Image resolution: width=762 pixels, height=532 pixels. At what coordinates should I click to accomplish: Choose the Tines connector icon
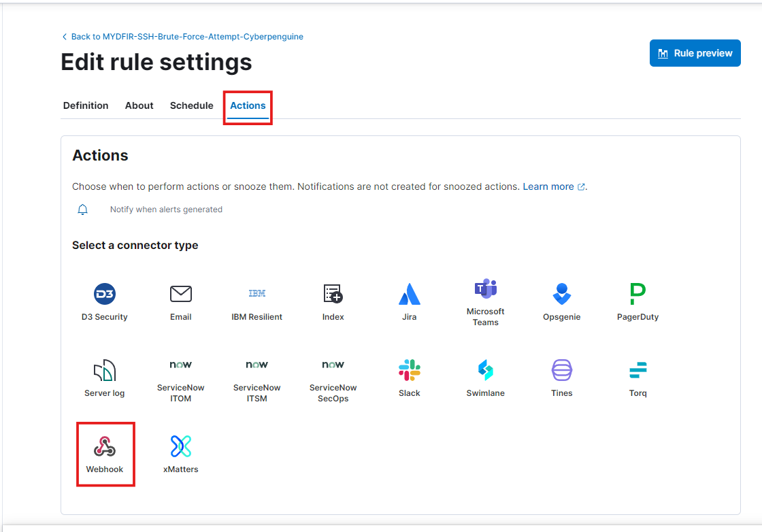coord(562,370)
